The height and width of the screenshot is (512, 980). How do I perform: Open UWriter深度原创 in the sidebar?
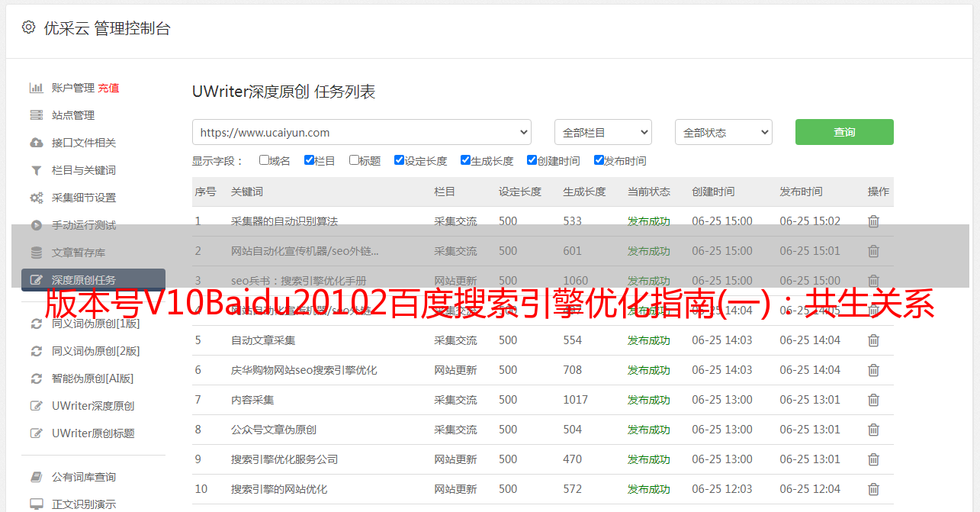point(93,406)
